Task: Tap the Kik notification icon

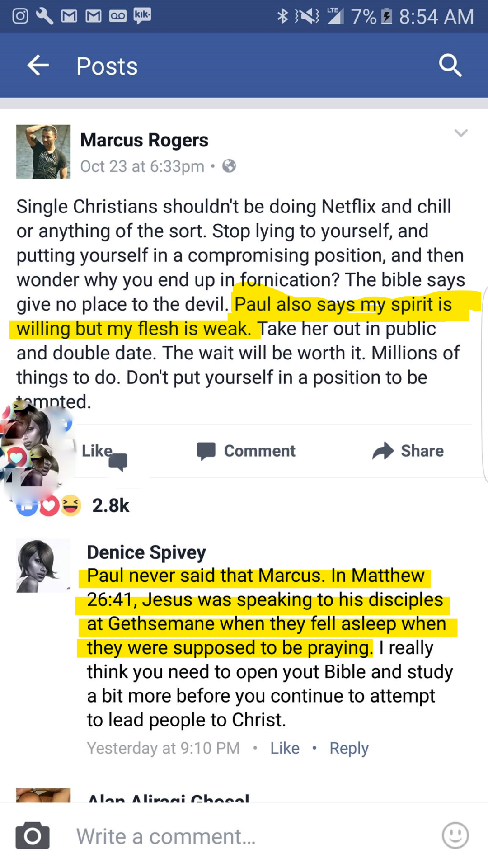Action: click(142, 16)
